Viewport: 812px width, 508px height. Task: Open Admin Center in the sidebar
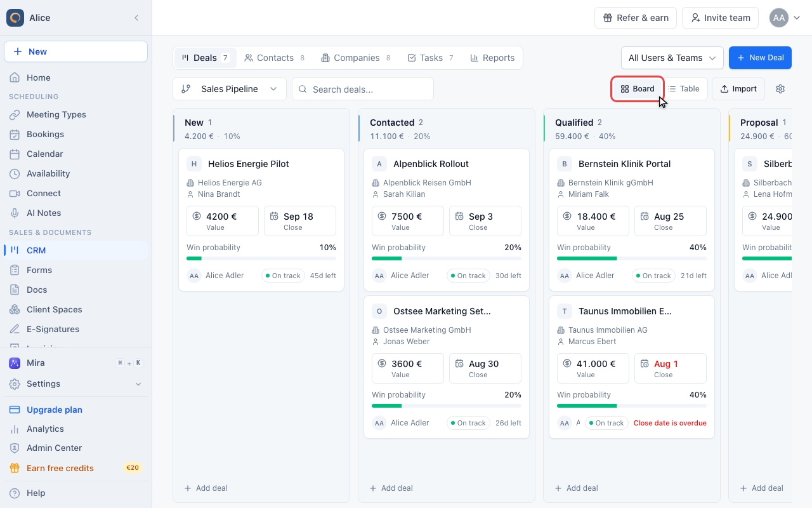coord(76,448)
